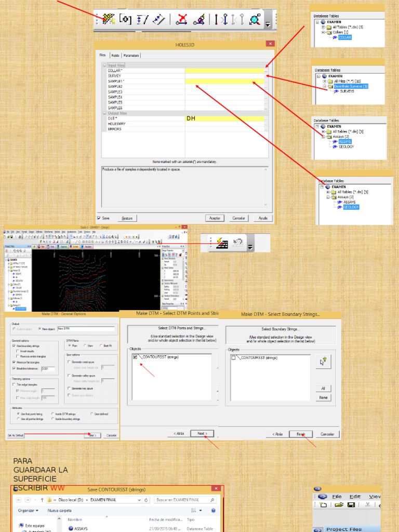Toggle Breakline tolerance checkbox
This screenshot has height=532, width=399.
pos(14,368)
